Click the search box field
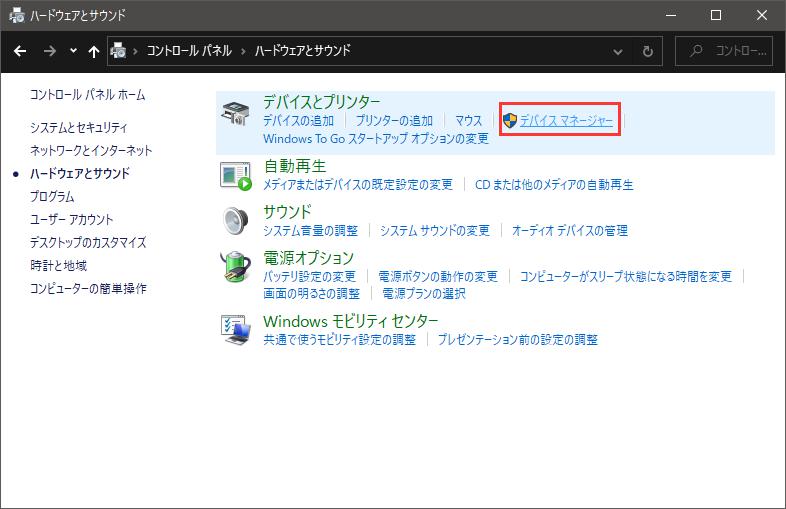 coord(724,51)
